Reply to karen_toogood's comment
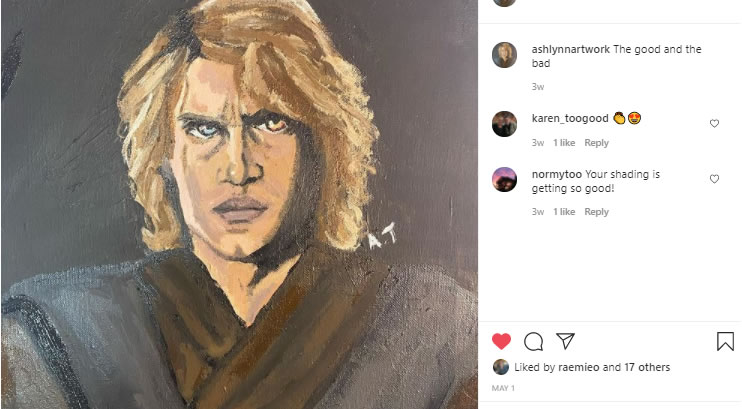Viewport: 742px width, 409px height. point(596,143)
